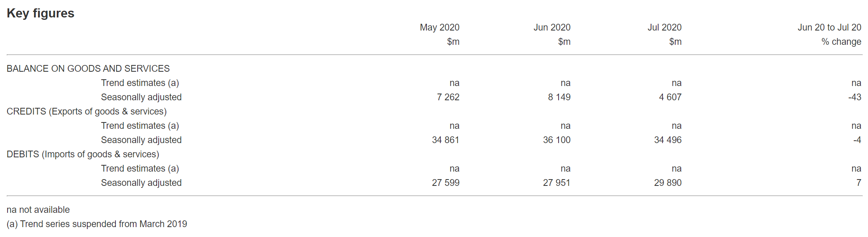
Task: Click the Jun 2020 column header
Action: coord(551,27)
